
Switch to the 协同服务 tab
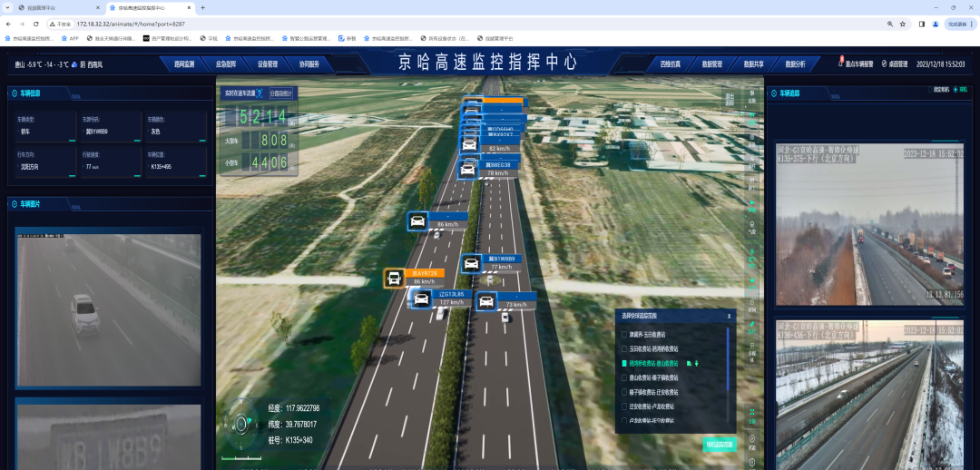[x=309, y=64]
